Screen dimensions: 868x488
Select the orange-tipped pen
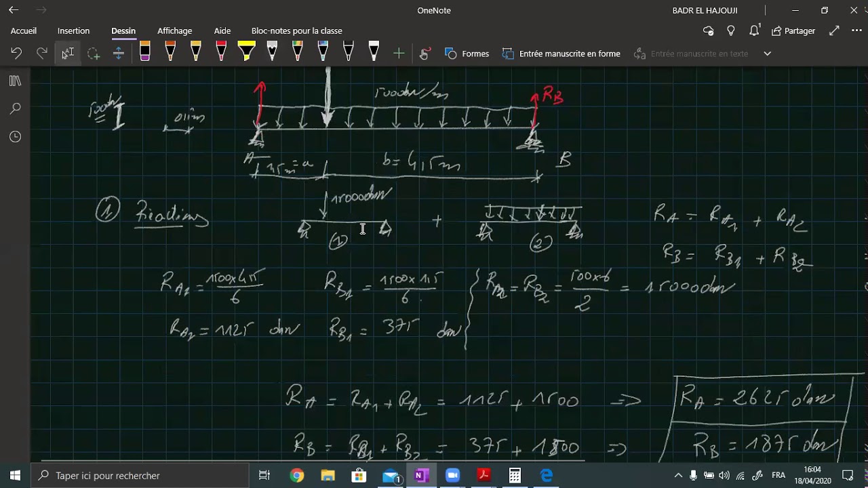170,52
